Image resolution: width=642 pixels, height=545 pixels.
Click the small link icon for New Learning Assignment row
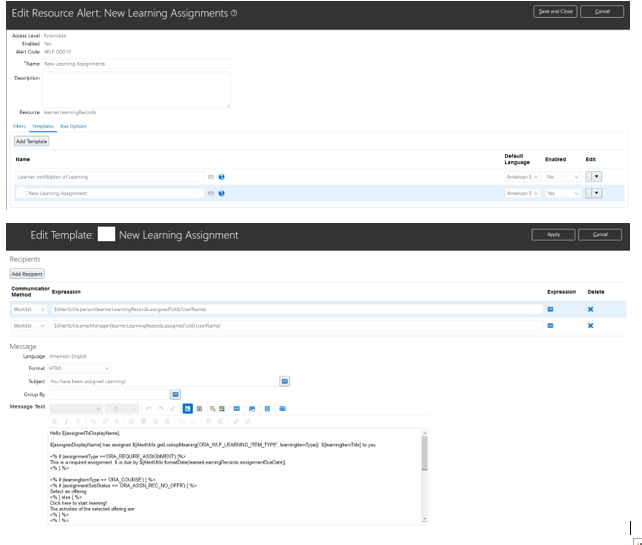[211, 193]
